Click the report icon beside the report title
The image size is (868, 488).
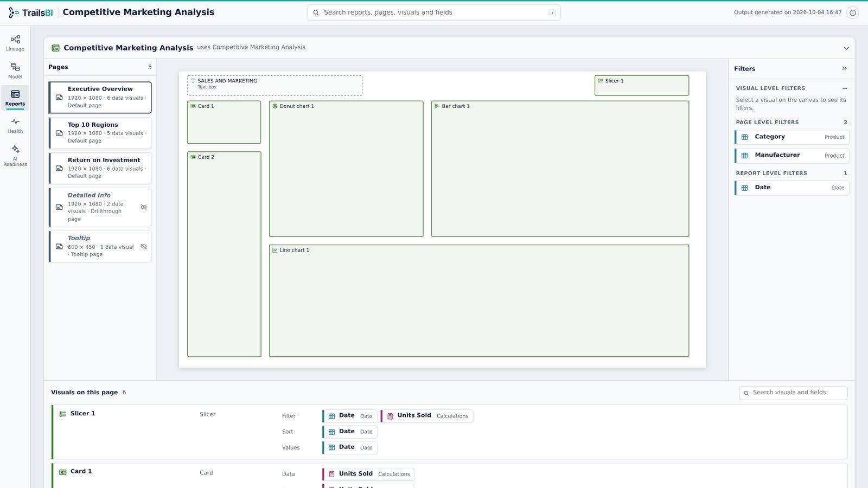click(55, 48)
